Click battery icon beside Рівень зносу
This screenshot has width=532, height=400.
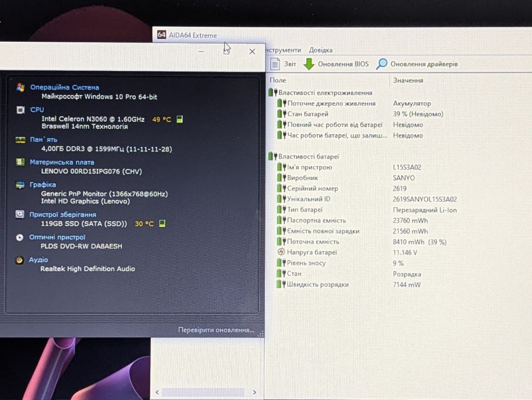(x=281, y=263)
